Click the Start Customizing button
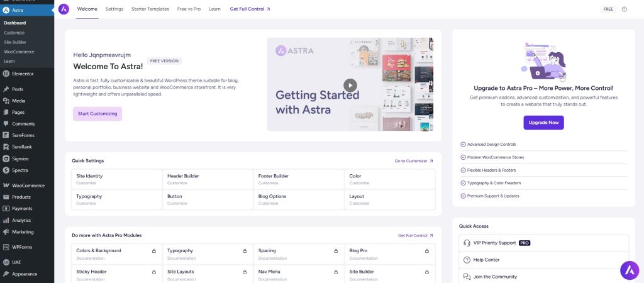 point(97,114)
